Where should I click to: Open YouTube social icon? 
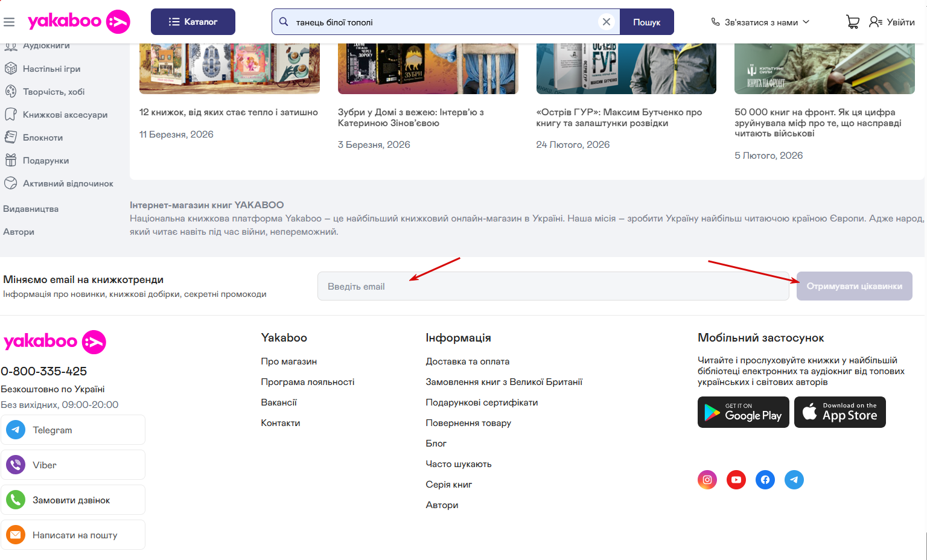pos(736,480)
